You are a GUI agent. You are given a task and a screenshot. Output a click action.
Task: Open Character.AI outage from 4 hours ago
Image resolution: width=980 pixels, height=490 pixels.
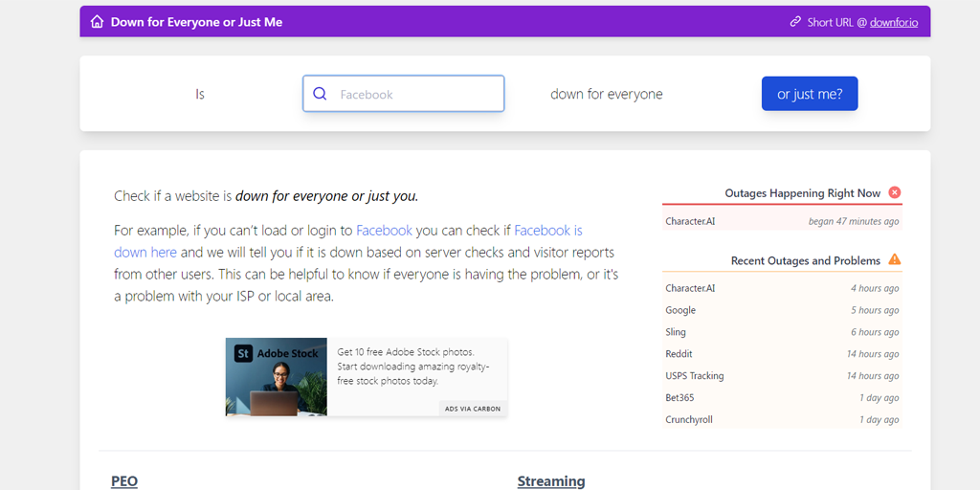click(x=782, y=288)
